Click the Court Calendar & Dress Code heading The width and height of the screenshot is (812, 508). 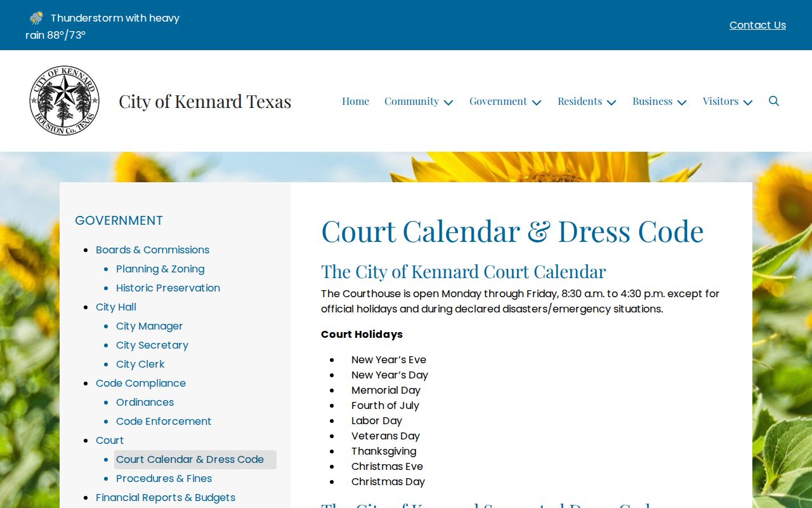[x=513, y=231]
